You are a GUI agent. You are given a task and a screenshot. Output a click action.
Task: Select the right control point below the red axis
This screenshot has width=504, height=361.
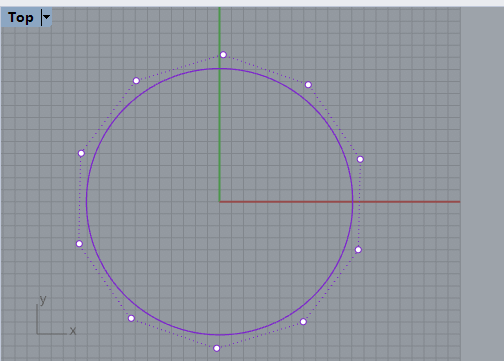click(x=358, y=250)
